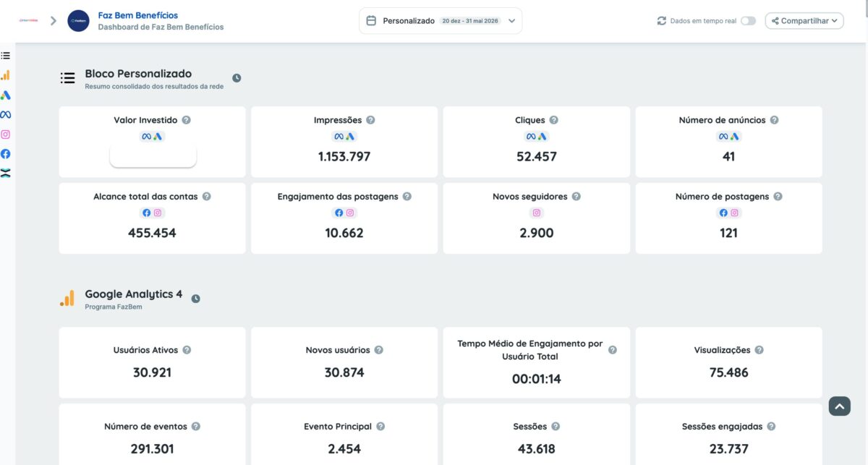The image size is (868, 465).
Task: Click the brand logo at top left
Action: (28, 21)
